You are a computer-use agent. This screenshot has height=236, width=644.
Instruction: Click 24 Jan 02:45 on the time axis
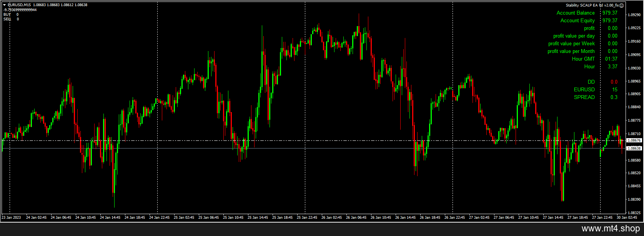tap(37, 218)
